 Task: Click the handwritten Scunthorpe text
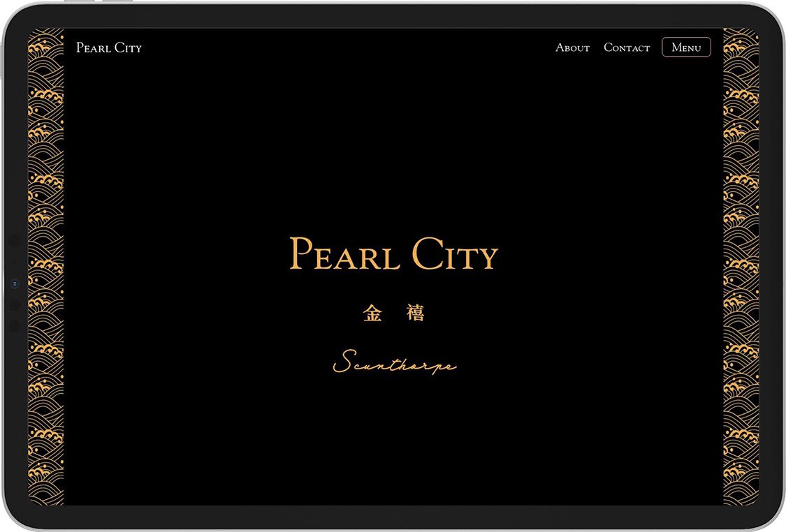point(395,362)
